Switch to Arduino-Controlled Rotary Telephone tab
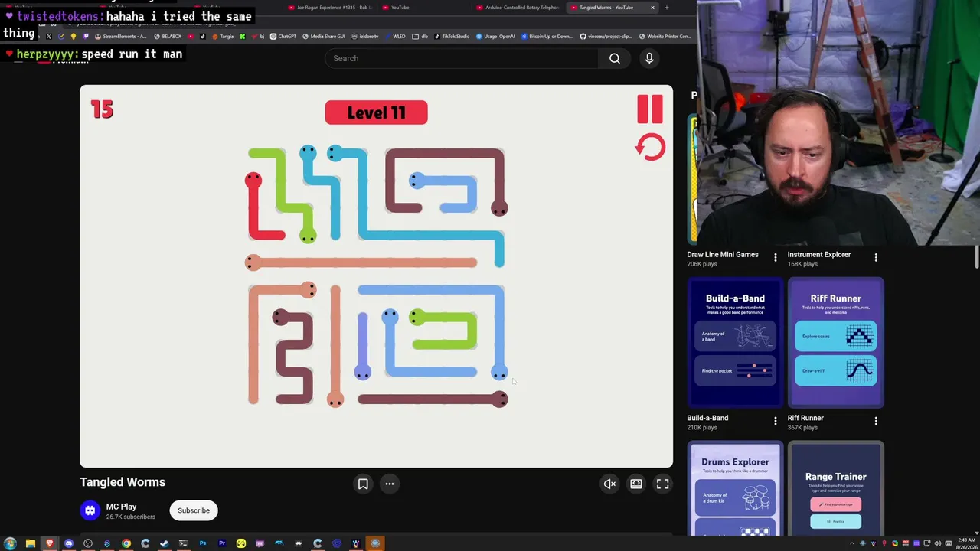 (519, 8)
